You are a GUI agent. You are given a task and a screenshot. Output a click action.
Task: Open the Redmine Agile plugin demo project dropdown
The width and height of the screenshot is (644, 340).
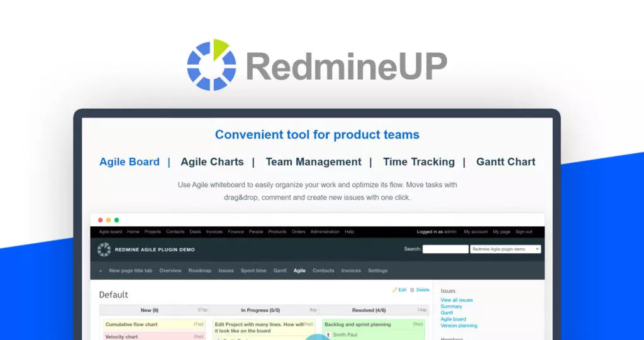click(x=505, y=250)
